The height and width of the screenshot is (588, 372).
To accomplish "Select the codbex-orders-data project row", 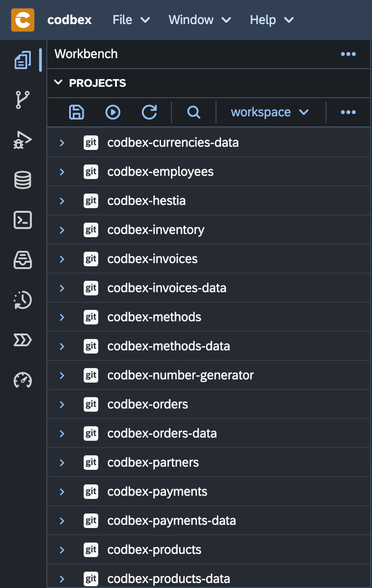I will pyautogui.click(x=209, y=434).
